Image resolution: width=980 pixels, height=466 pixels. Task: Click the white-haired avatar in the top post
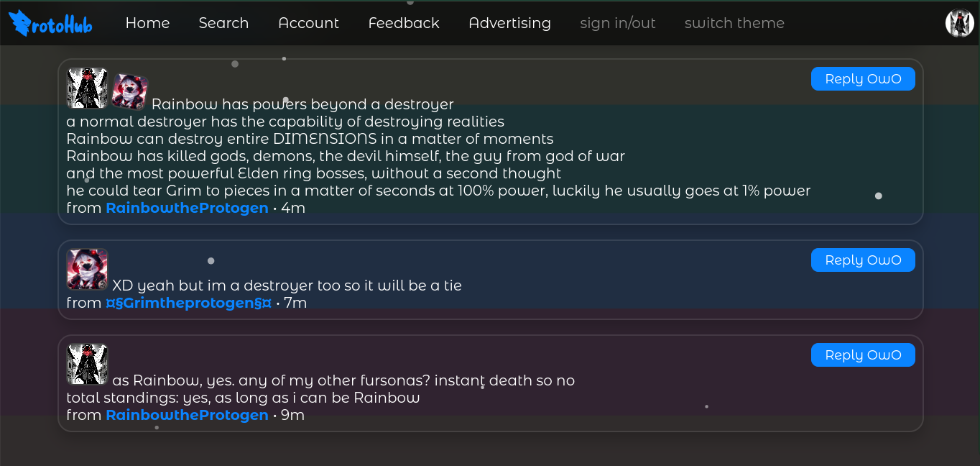[x=130, y=92]
